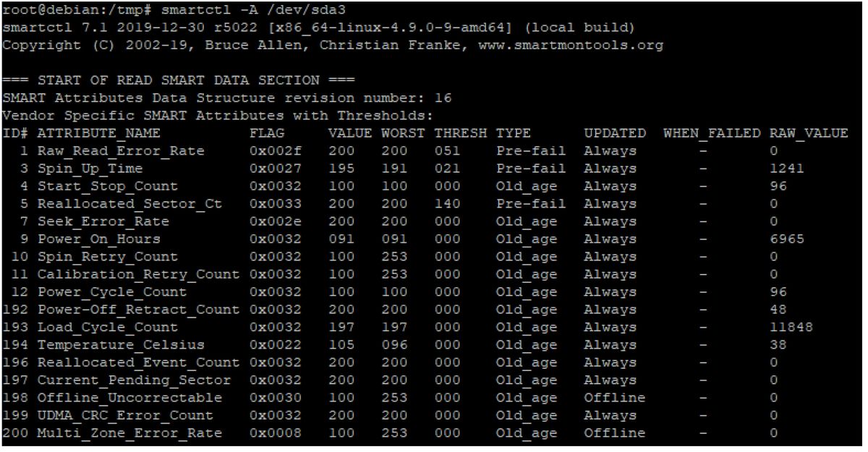Select the THRESH column header
The image size is (868, 452).
[x=461, y=134]
